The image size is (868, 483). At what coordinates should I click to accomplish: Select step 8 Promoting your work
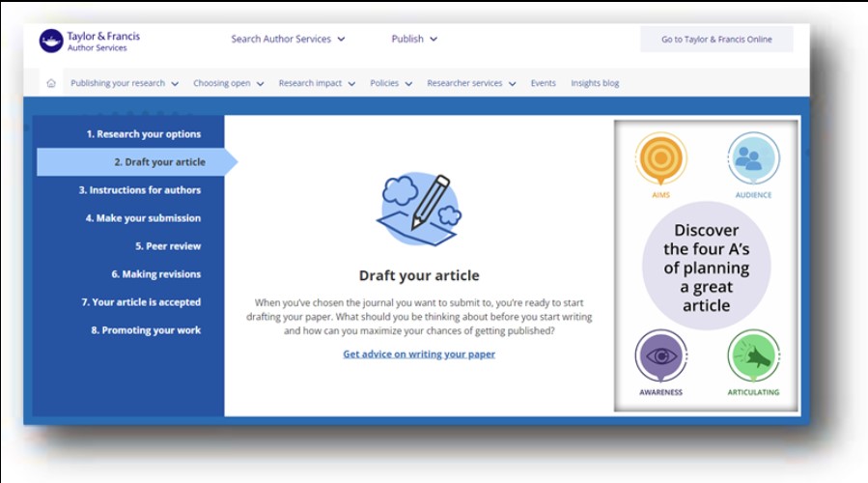point(146,330)
